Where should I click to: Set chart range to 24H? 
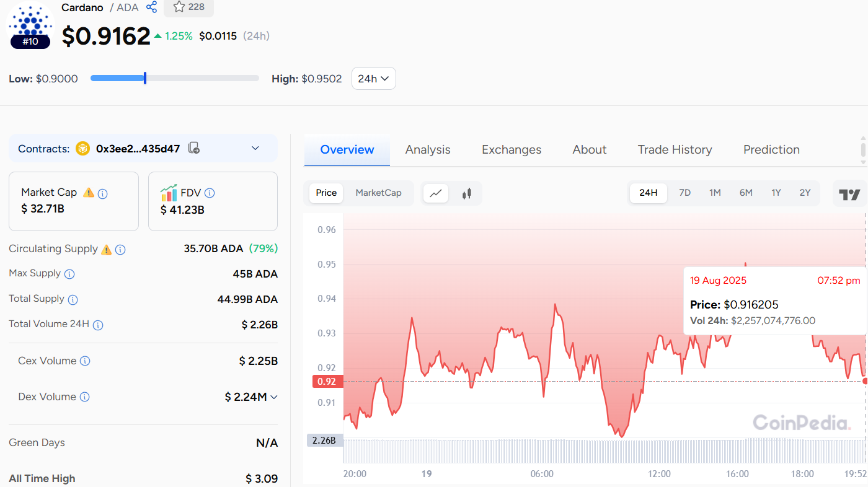tap(649, 193)
